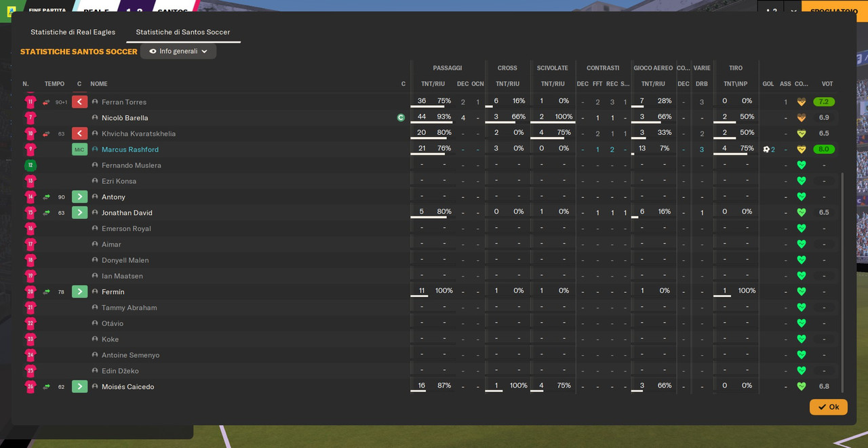Click Jonathan David green substituted-on arrow
The height and width of the screenshot is (448, 868).
pyautogui.click(x=79, y=212)
